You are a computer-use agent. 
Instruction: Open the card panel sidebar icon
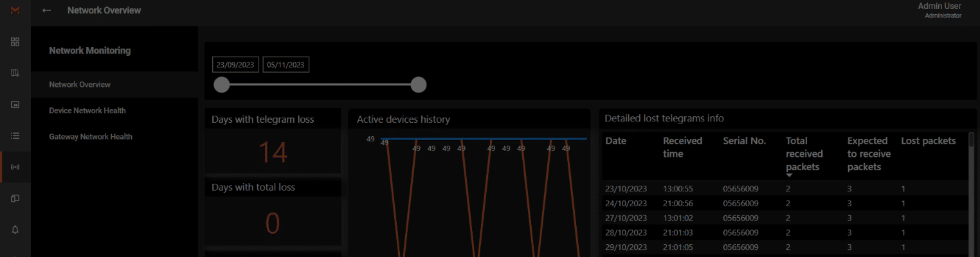pyautogui.click(x=15, y=104)
